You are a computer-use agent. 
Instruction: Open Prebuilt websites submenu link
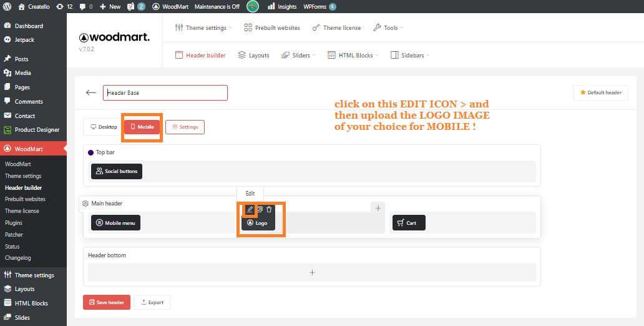25,199
